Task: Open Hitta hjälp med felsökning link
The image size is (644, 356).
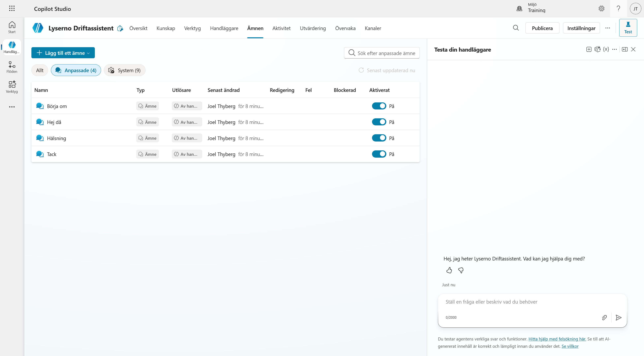Action: click(557, 339)
